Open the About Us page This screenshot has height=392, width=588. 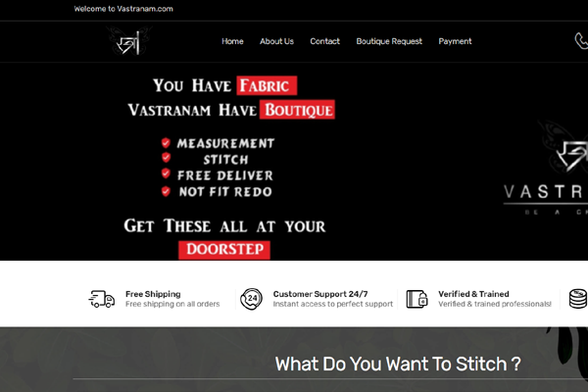(276, 41)
